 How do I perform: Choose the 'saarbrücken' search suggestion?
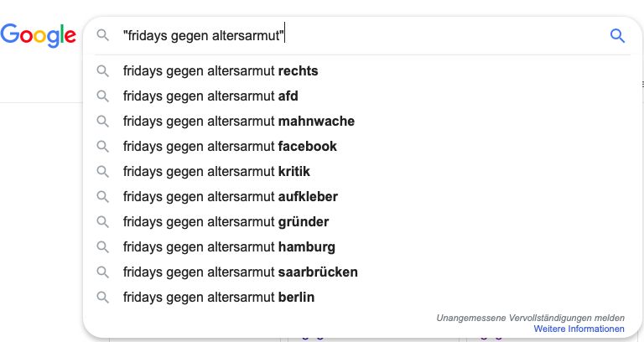click(240, 272)
